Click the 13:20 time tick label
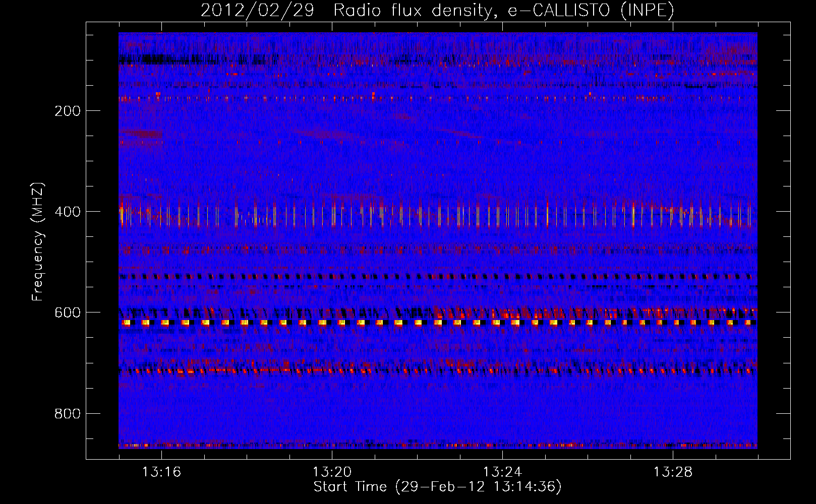 [332, 472]
